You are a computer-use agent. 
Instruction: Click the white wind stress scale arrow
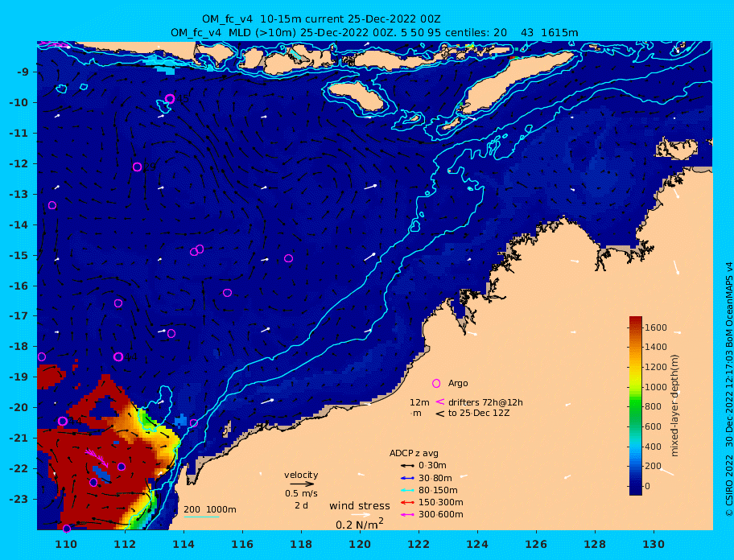pos(361,515)
